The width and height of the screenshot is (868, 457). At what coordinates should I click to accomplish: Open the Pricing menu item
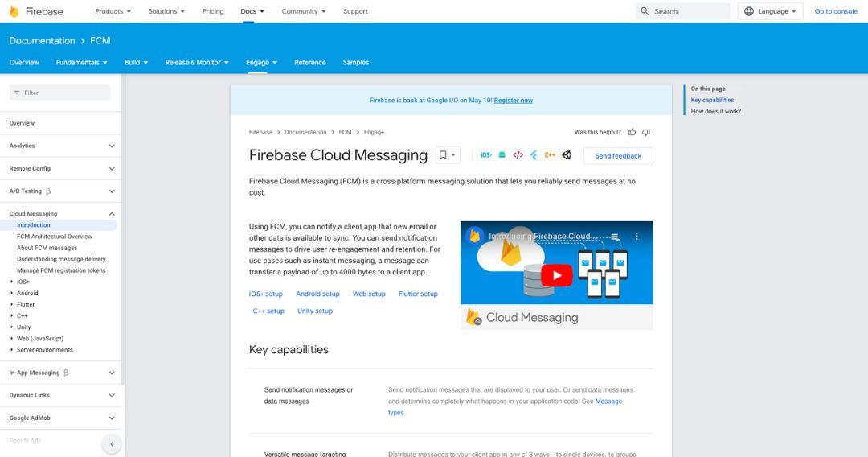[213, 11]
